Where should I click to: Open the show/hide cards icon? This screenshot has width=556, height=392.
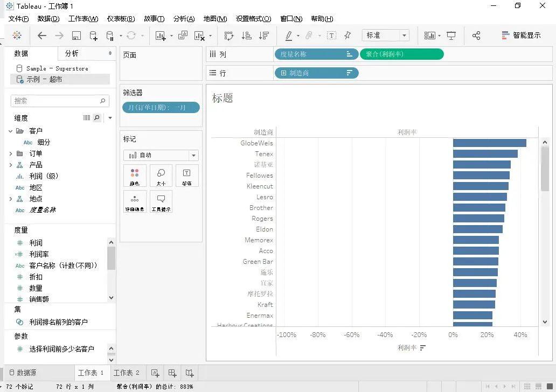pos(430,36)
